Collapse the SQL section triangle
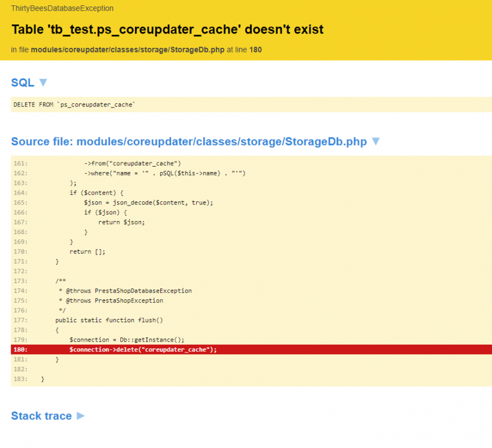 coord(42,82)
